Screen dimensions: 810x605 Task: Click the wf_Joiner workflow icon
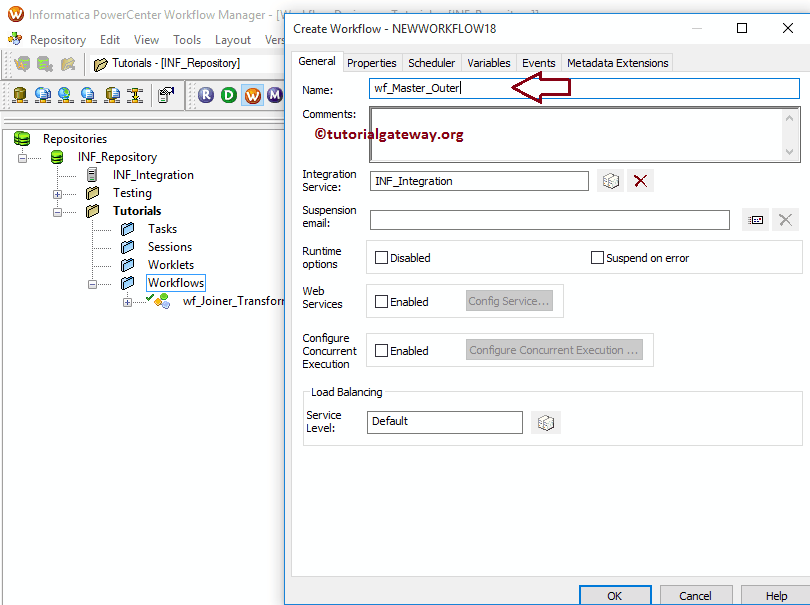162,301
